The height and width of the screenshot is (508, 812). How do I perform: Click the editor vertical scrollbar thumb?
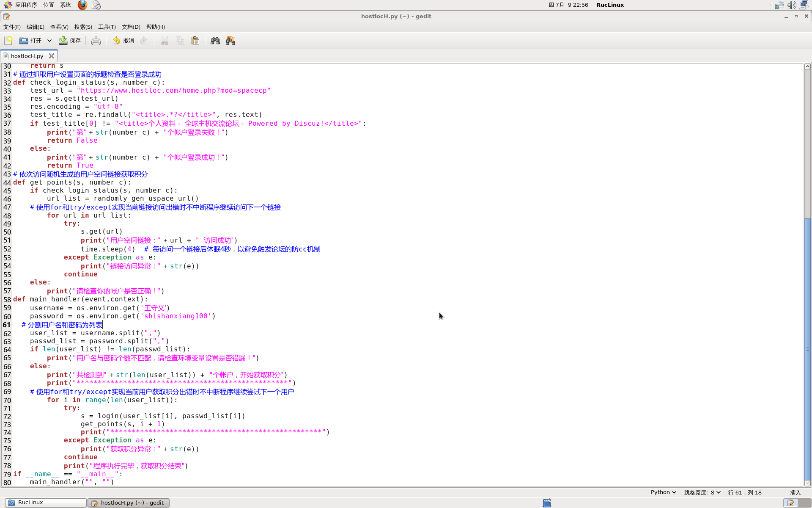tap(807, 349)
